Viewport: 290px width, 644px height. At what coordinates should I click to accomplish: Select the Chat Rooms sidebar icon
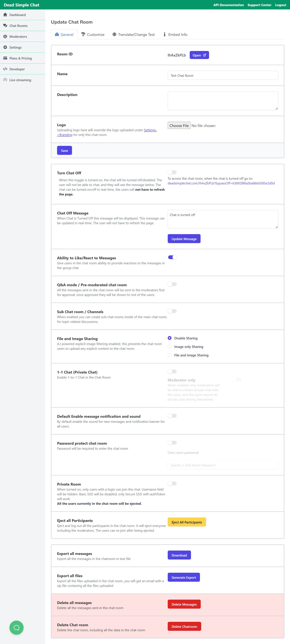point(6,25)
